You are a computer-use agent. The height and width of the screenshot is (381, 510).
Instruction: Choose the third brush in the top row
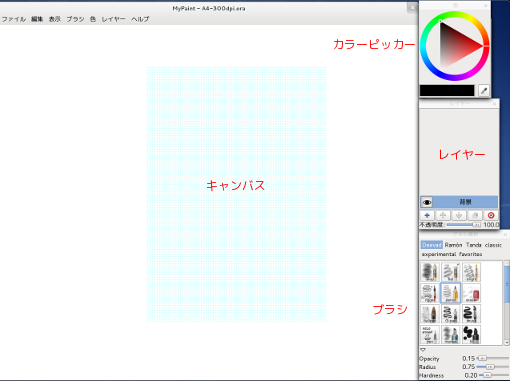[471, 272]
